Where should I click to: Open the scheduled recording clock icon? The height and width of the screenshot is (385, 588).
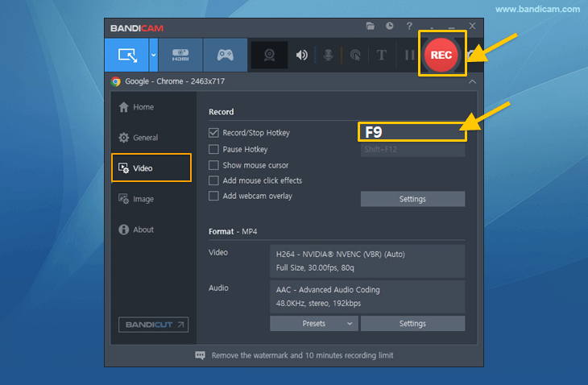click(x=390, y=26)
